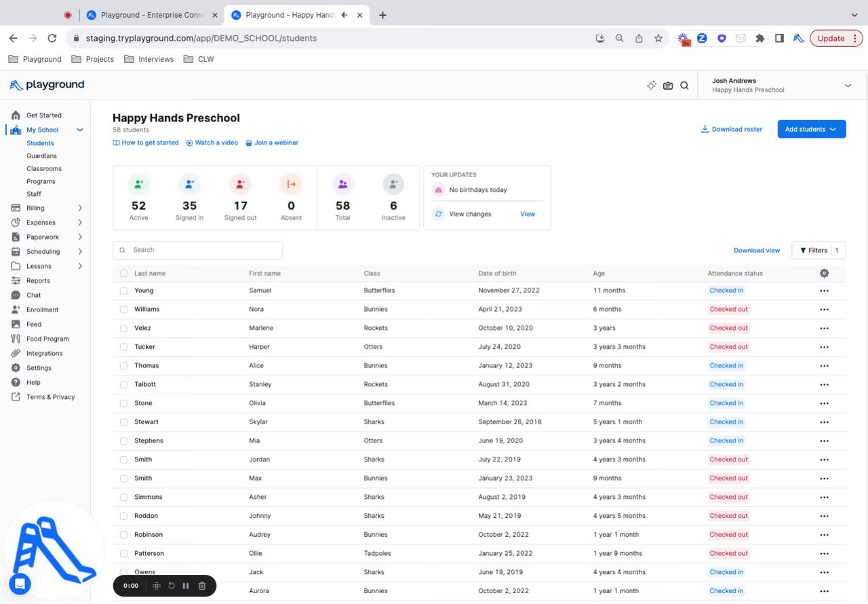Screen dimensions: 868x604
Task: Expand the Scheduling submenu arrow
Action: [80, 252]
